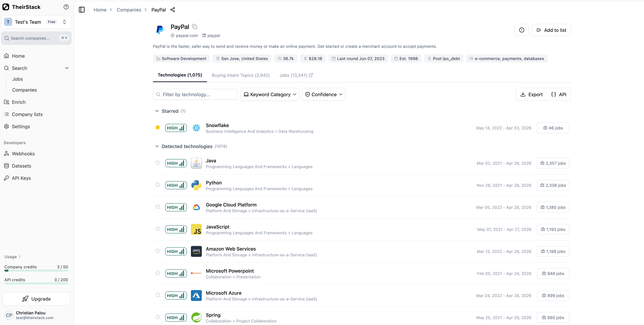The width and height of the screenshot is (644, 325).
Task: Open Companies under Search menu
Action: tap(24, 90)
